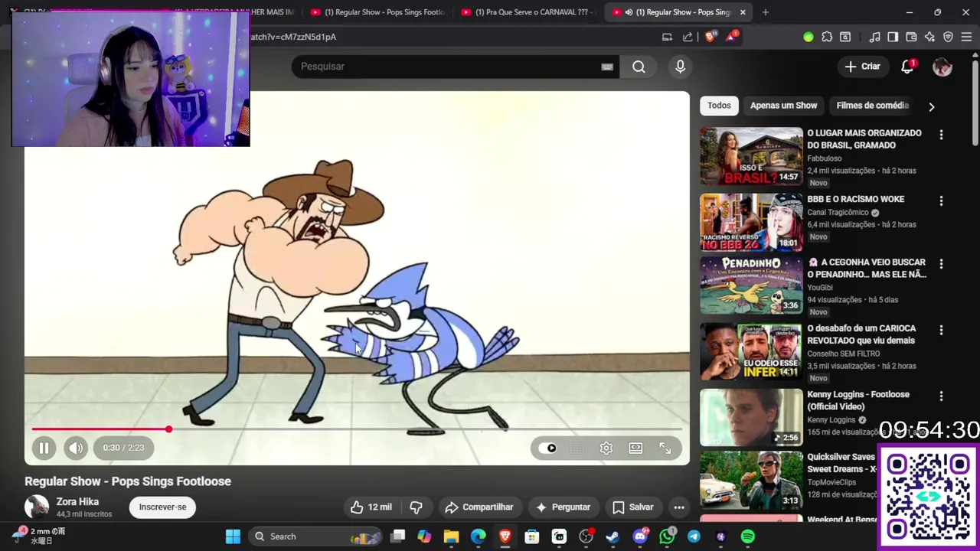
Task: Open Brave Wallet icon
Action: [x=911, y=37]
